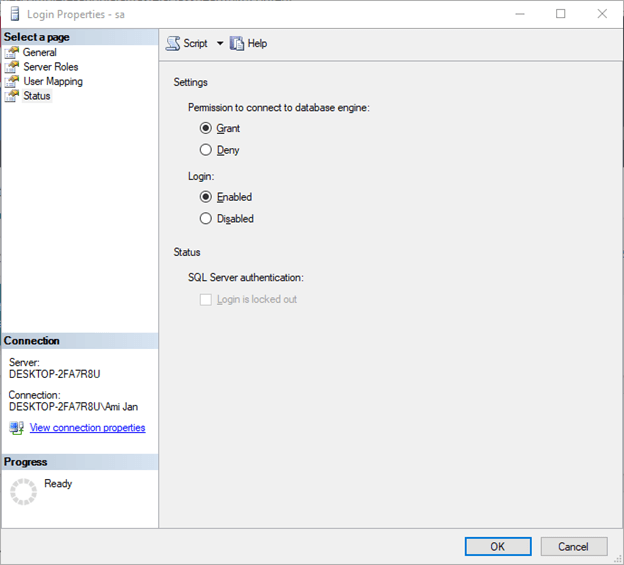Click the Help toolbar icon
This screenshot has height=565, width=624.
pos(237,43)
